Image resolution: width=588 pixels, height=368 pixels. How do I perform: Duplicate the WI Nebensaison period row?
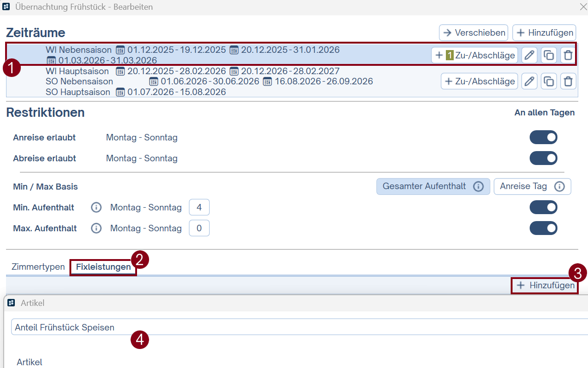pyautogui.click(x=549, y=56)
